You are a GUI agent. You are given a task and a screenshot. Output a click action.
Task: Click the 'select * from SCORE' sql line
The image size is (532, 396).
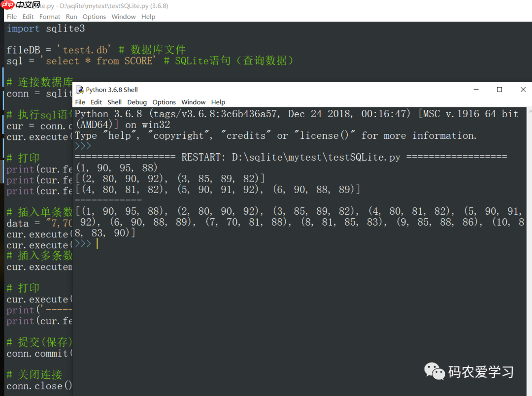(150, 61)
